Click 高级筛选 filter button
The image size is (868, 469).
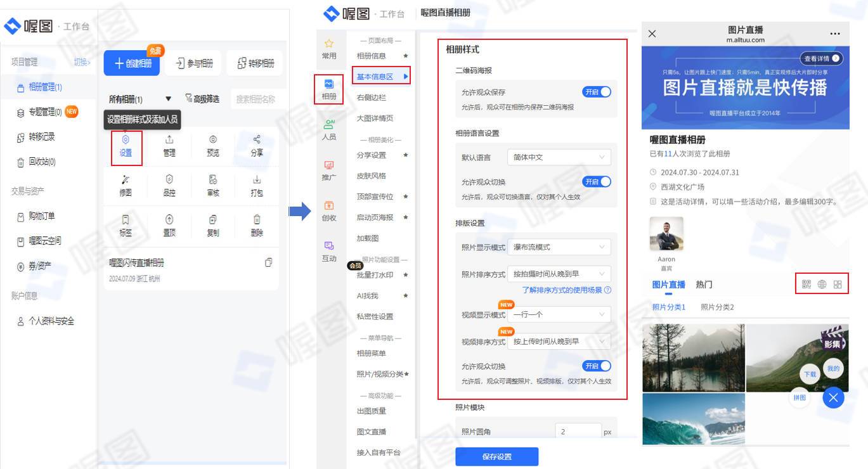tap(202, 99)
